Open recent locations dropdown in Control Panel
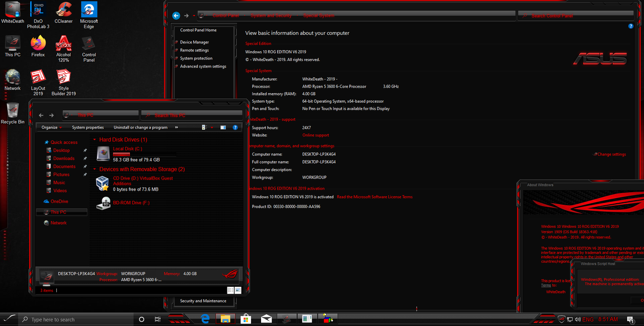This screenshot has width=644, height=326. (194, 16)
